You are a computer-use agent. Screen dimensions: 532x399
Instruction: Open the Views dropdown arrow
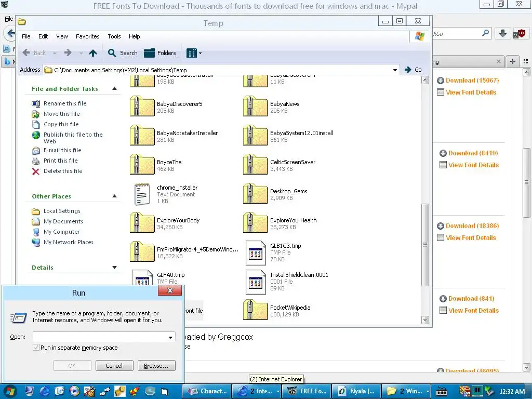point(200,54)
